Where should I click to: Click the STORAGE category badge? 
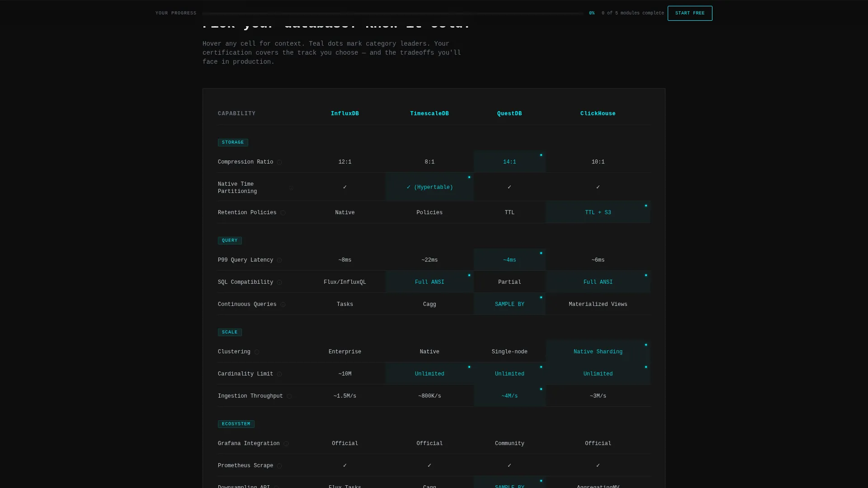tap(233, 142)
